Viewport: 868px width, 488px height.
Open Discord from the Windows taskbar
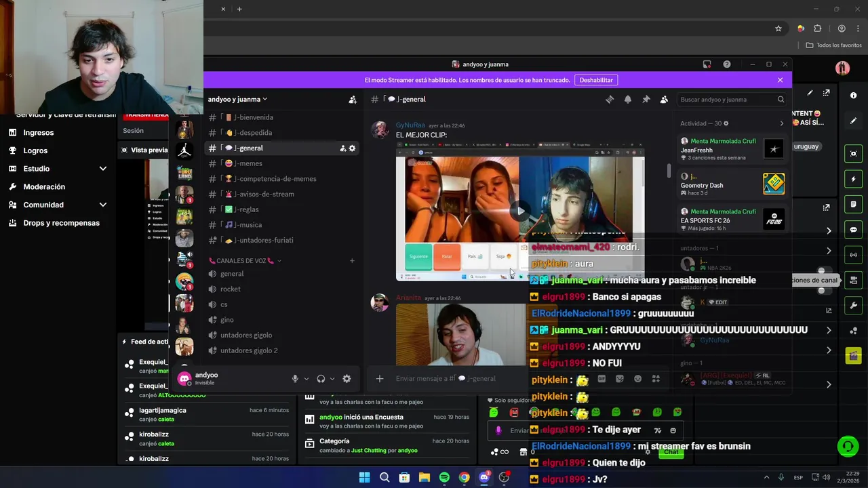(484, 477)
